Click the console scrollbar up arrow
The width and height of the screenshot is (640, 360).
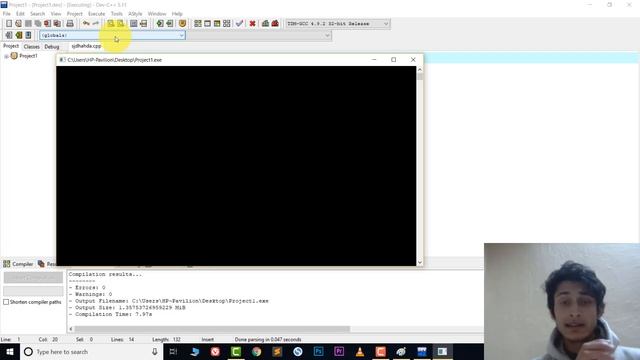(x=420, y=70)
